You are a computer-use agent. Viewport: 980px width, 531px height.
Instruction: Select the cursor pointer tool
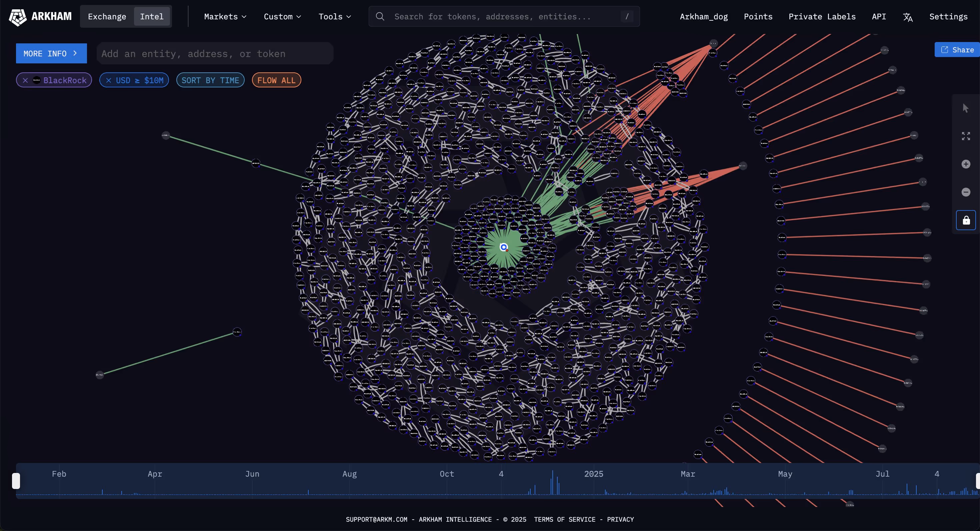966,108
